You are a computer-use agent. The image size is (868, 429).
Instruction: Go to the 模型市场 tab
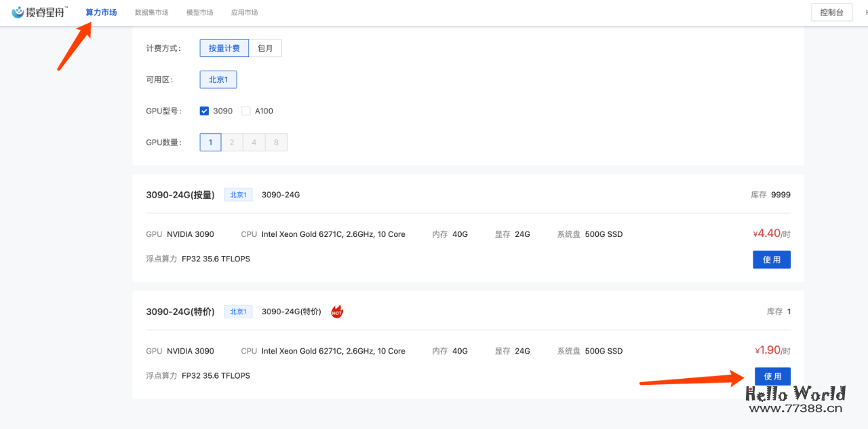click(x=199, y=12)
